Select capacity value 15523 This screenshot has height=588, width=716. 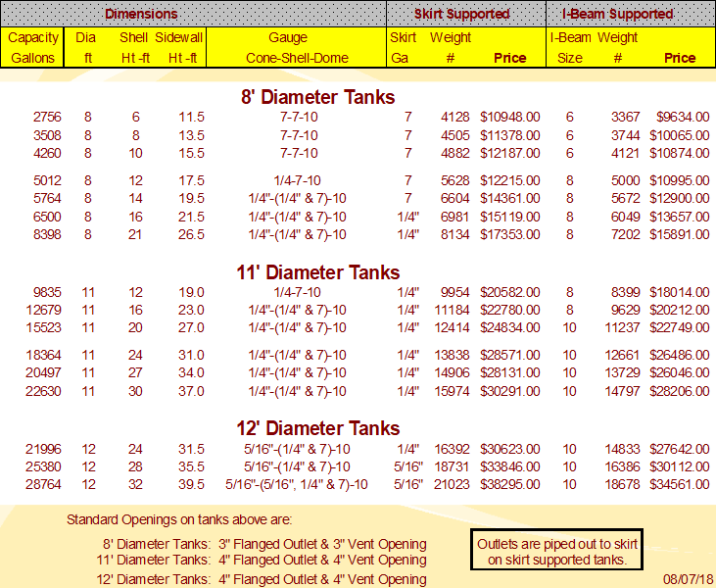click(43, 327)
